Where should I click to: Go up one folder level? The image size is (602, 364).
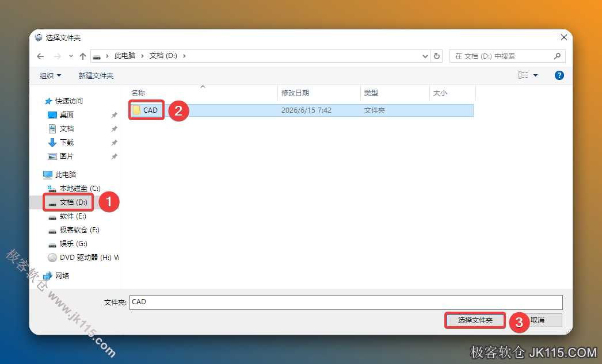point(82,56)
